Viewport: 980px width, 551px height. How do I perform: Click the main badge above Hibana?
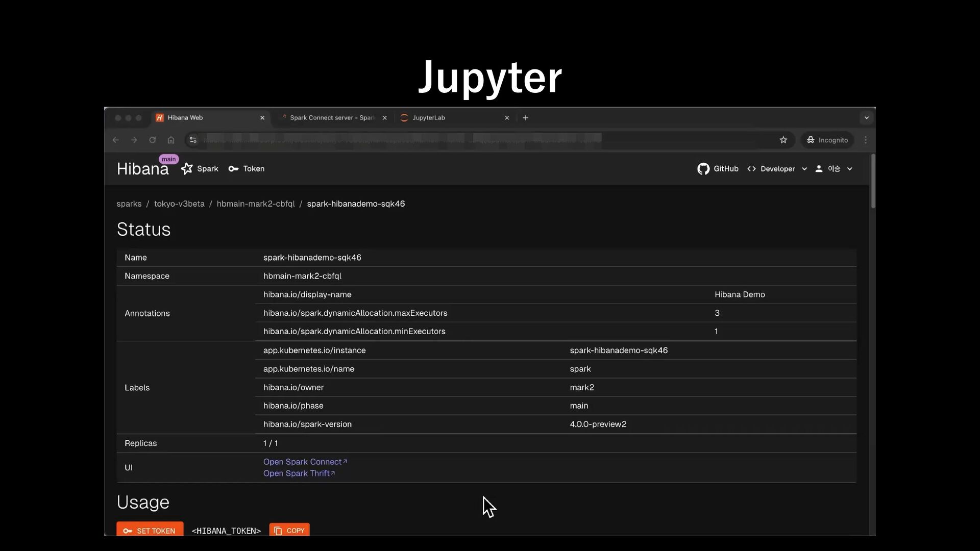coord(168,159)
